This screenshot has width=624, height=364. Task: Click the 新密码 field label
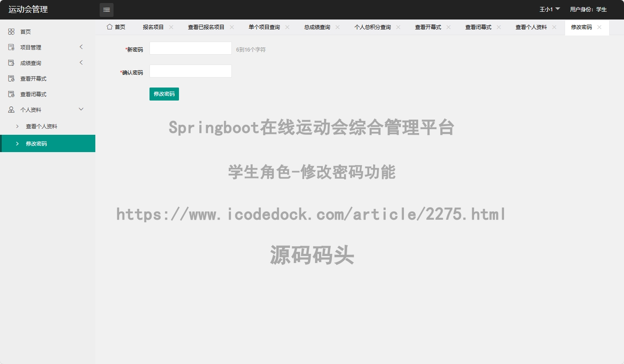134,49
